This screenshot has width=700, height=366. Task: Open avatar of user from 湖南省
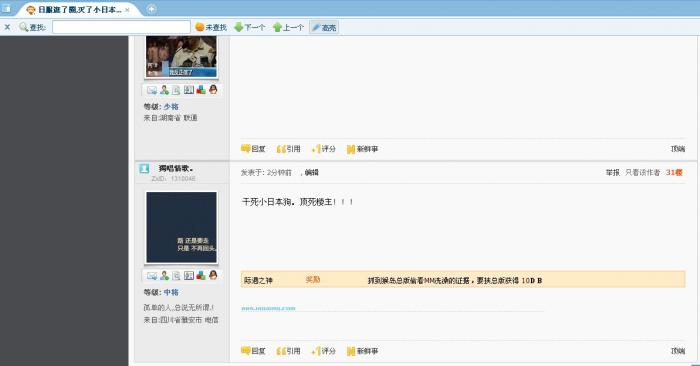(181, 56)
